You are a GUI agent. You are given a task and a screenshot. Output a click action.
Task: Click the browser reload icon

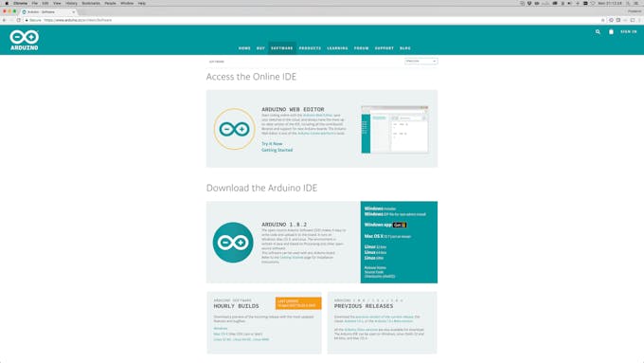[x=19, y=20]
